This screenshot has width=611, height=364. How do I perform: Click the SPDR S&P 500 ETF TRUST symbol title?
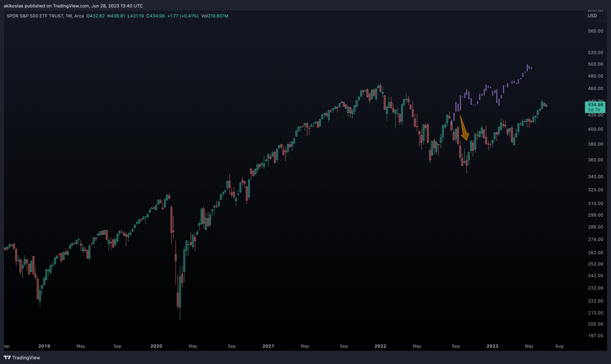35,16
